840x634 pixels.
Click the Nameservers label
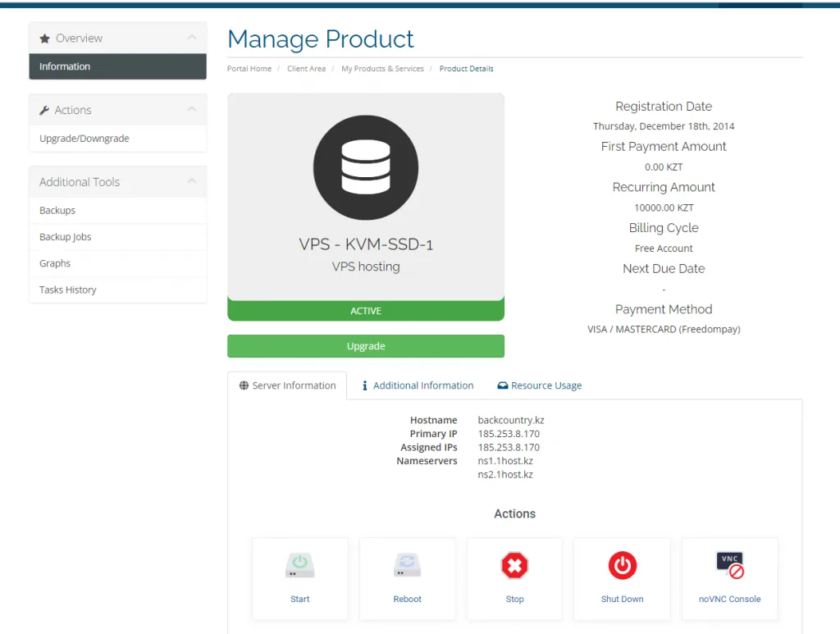coord(427,461)
